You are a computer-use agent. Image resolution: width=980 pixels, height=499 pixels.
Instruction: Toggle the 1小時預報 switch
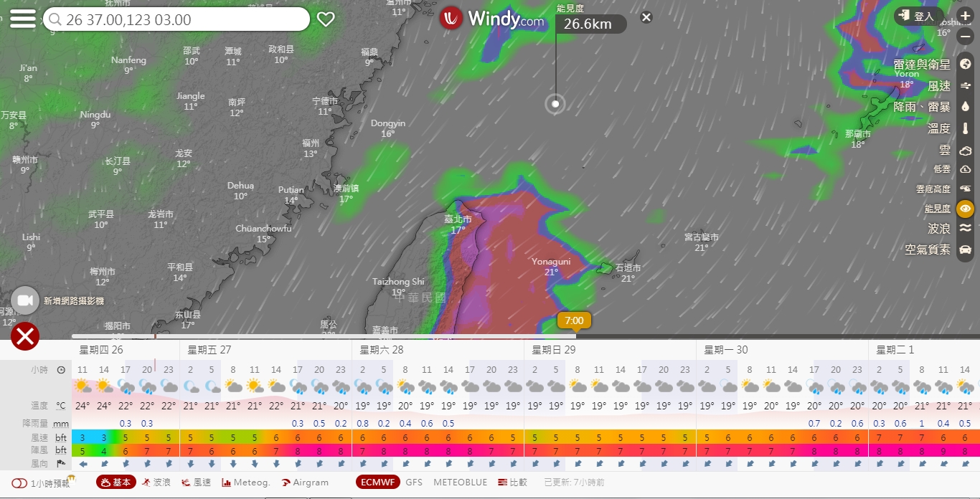pyautogui.click(x=20, y=483)
